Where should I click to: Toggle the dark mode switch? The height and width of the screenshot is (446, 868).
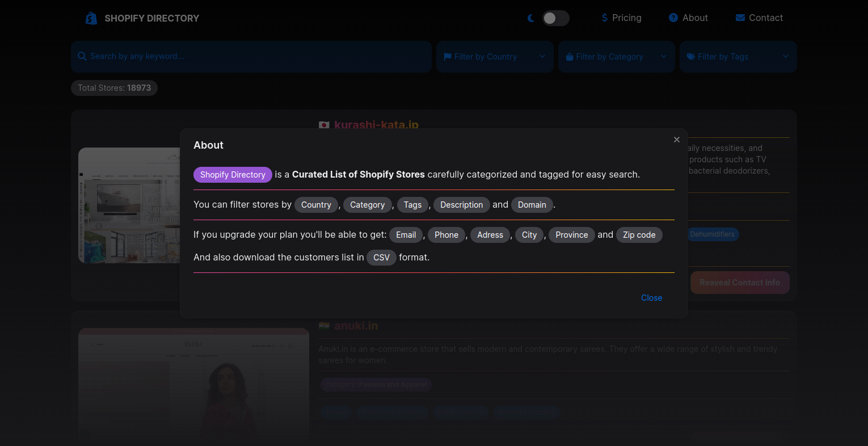(555, 18)
